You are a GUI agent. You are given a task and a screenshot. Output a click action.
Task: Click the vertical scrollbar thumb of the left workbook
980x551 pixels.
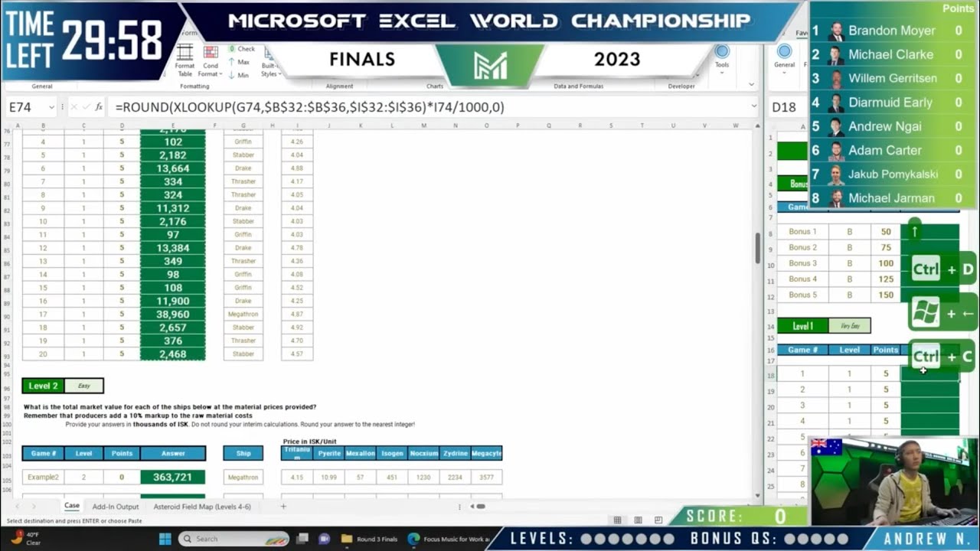(758, 246)
